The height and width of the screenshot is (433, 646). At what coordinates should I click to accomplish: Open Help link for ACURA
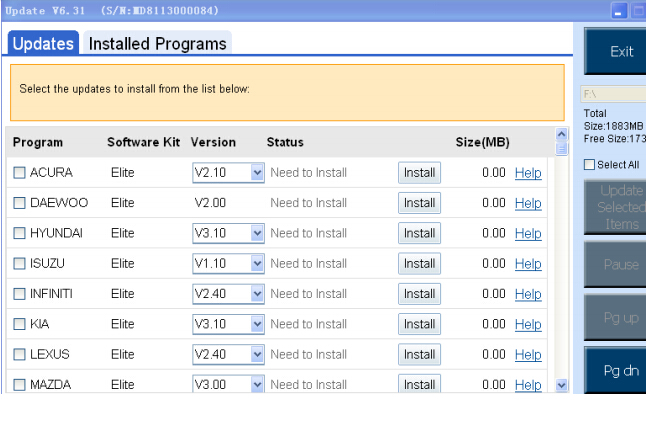528,173
